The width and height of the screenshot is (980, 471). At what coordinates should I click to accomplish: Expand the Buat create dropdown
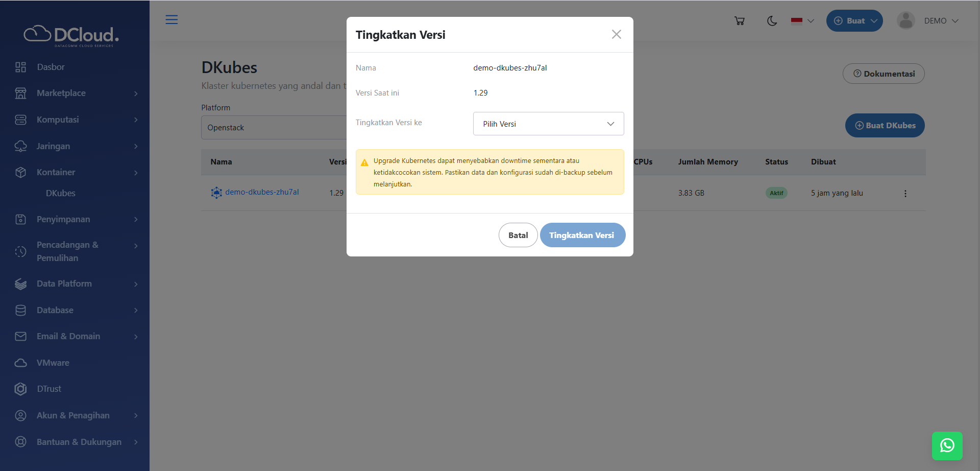(854, 21)
